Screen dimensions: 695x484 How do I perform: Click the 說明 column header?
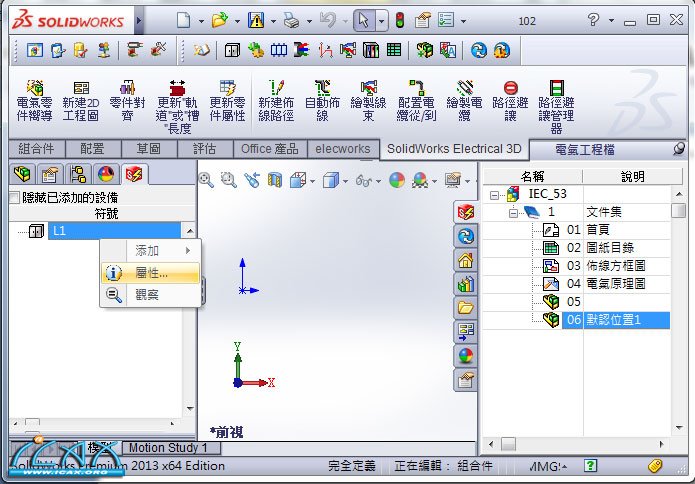[x=633, y=177]
